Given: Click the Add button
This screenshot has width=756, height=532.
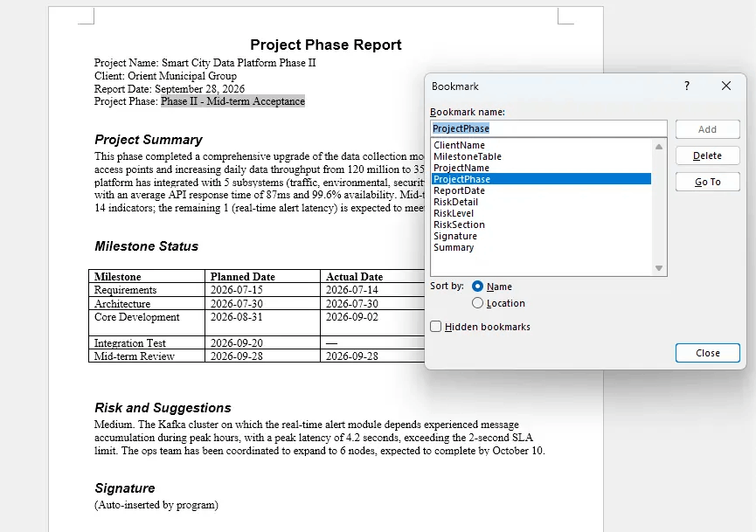Looking at the screenshot, I should point(707,129).
